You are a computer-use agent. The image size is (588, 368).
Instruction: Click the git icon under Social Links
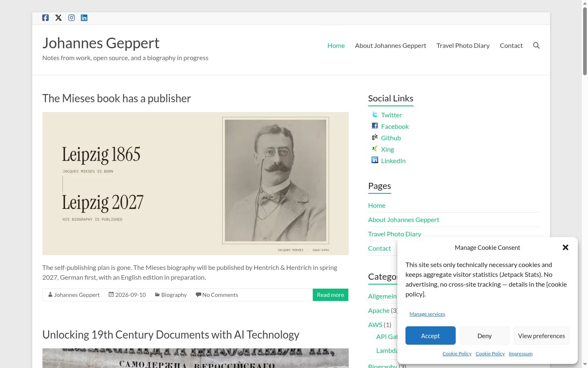(x=375, y=137)
